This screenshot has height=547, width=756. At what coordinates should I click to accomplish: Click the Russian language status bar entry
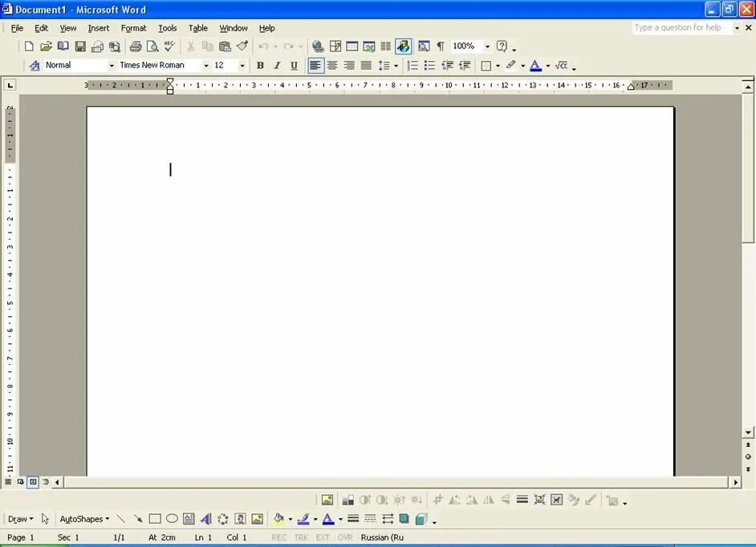pos(382,537)
